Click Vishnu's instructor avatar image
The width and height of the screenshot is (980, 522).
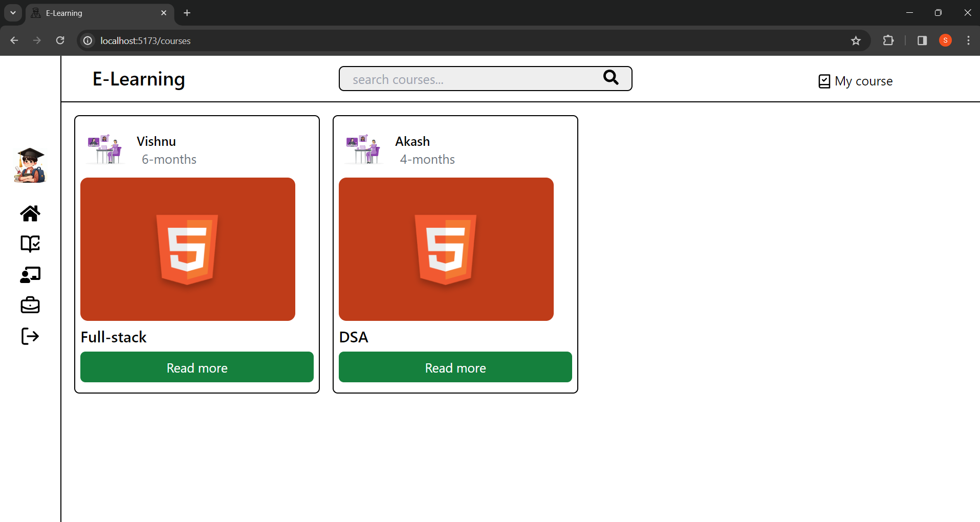105,149
